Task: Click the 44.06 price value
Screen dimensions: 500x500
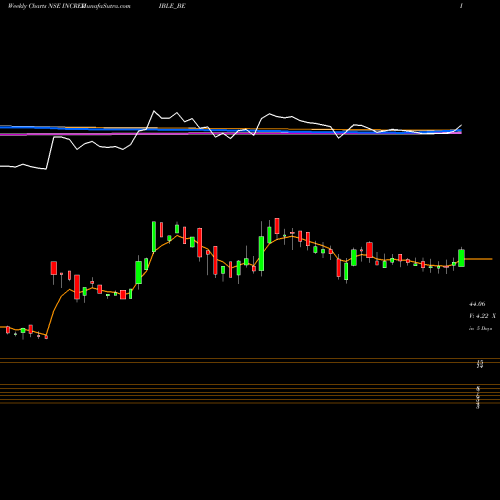Action: click(477, 304)
